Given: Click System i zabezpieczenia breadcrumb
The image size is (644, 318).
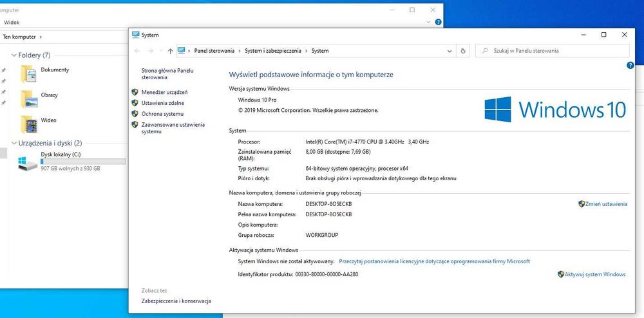Looking at the screenshot, I should pyautogui.click(x=272, y=51).
